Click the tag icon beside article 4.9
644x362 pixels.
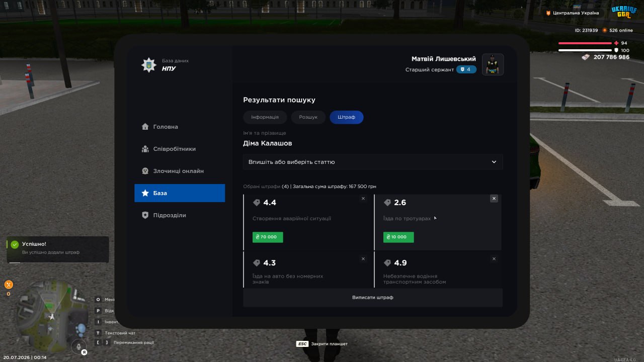387,263
